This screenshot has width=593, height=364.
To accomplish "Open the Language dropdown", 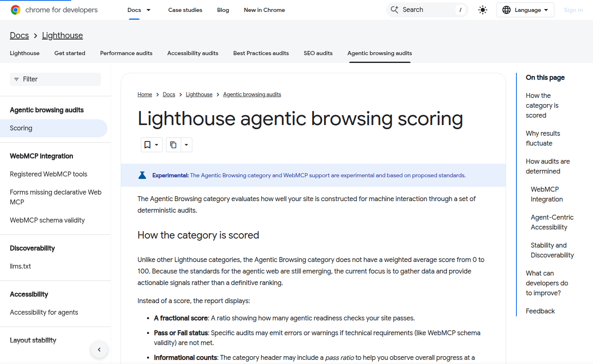I will coord(525,10).
